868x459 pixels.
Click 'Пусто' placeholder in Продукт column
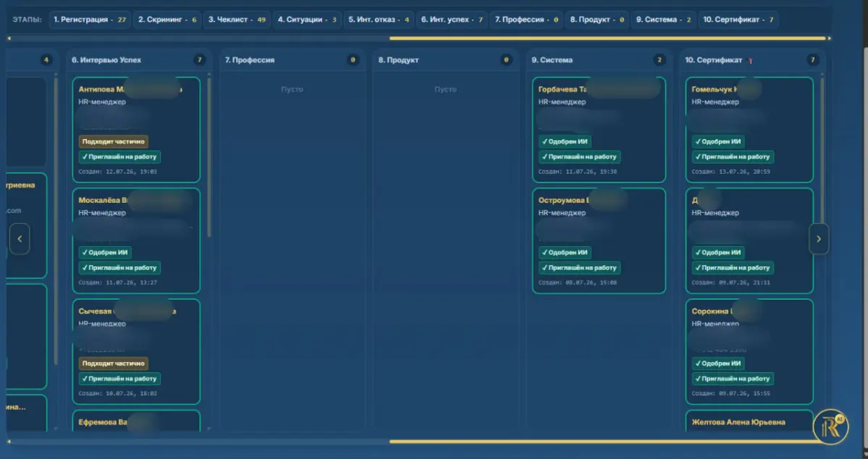pos(446,89)
